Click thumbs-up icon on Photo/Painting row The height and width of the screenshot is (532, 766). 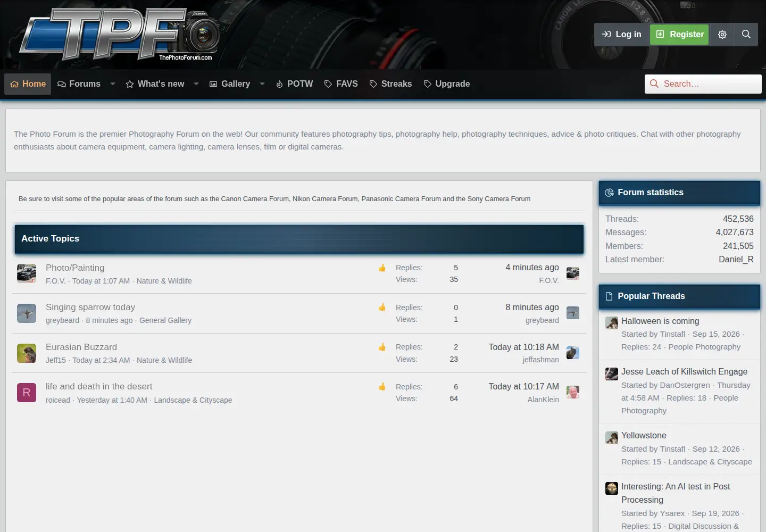pos(382,268)
